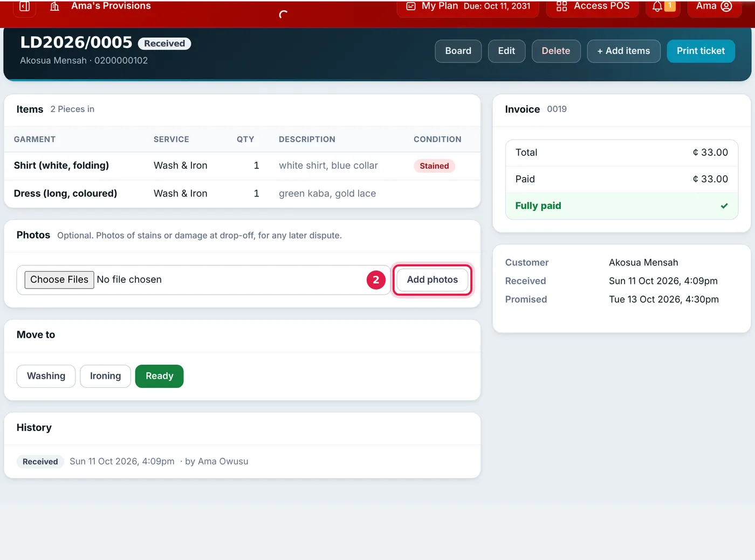Move the ticket to Washing
The width and height of the screenshot is (755, 560).
point(46,376)
